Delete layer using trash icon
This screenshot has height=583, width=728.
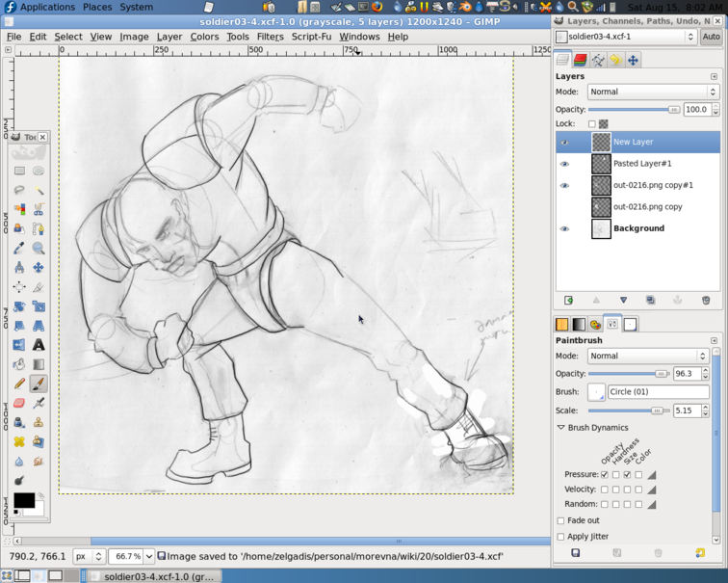point(706,301)
